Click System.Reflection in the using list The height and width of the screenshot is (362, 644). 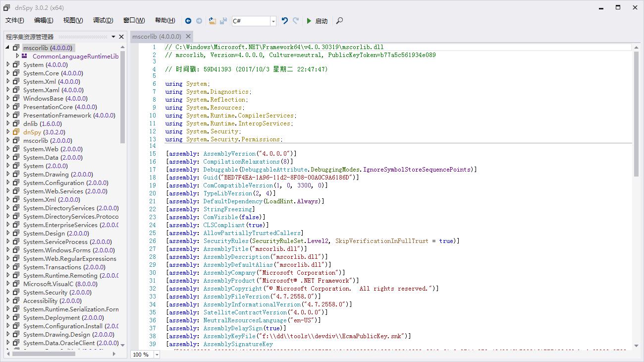215,100
